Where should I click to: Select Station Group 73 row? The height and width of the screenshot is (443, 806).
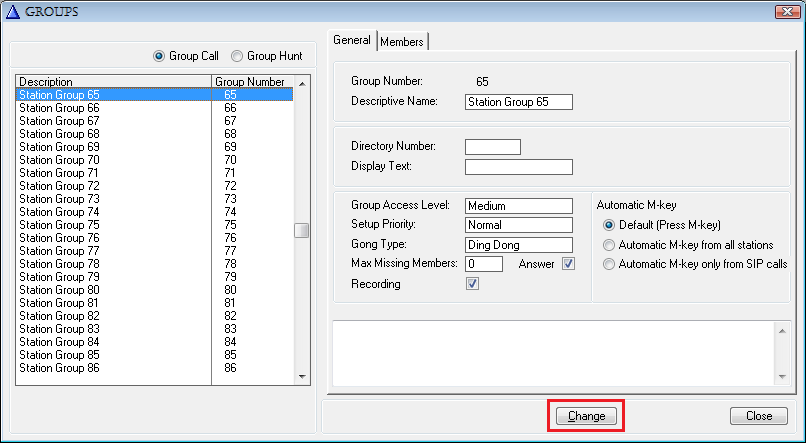coord(155,199)
